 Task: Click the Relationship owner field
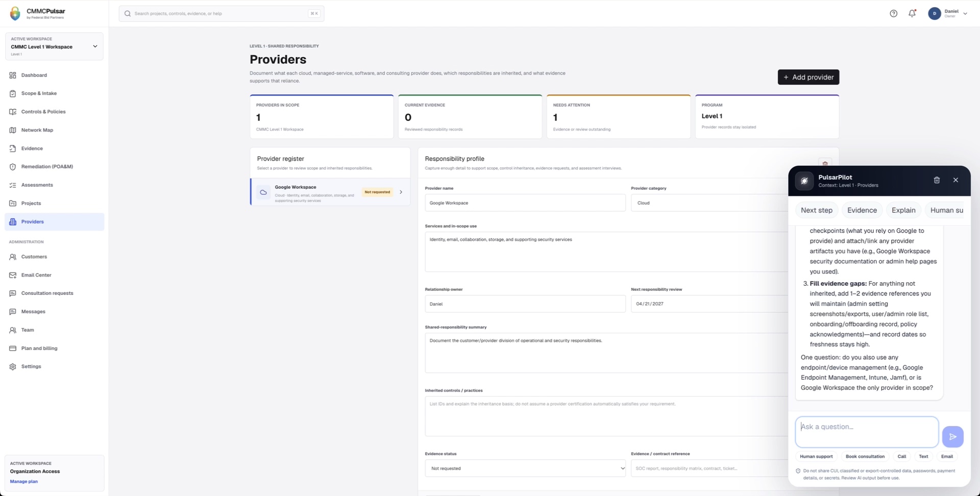(x=525, y=304)
